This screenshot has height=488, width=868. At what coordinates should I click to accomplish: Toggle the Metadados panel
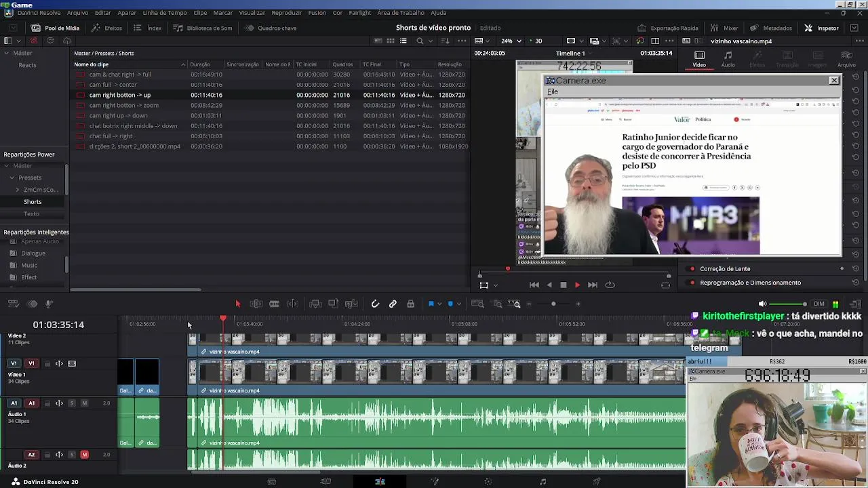click(x=770, y=28)
